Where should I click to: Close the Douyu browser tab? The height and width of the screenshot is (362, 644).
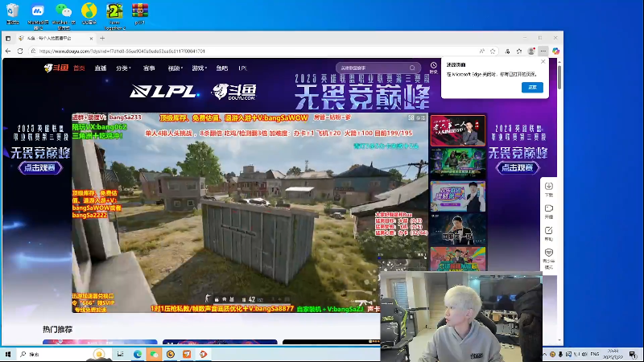click(91, 38)
